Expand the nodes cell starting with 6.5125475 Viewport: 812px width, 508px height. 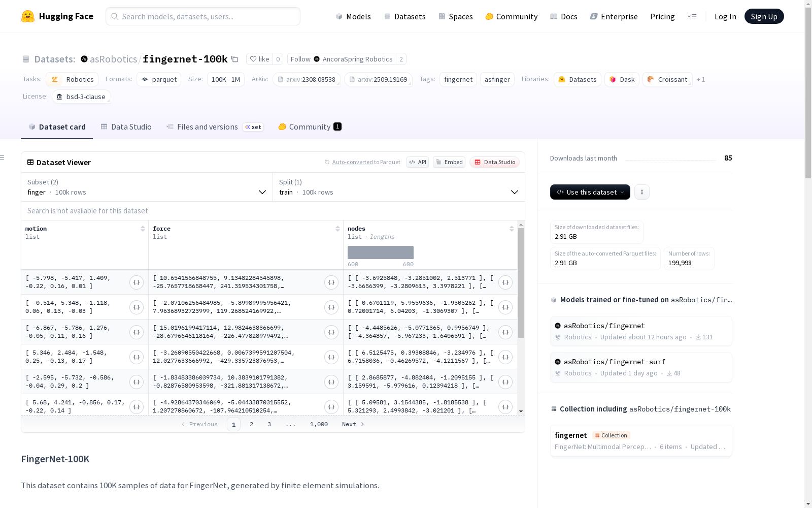(x=505, y=357)
